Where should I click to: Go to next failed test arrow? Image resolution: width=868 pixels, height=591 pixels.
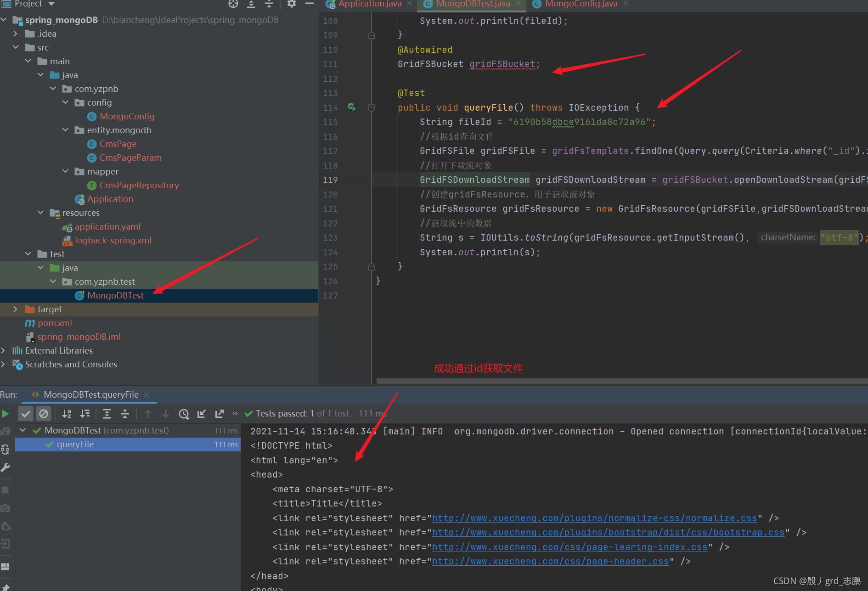coord(166,414)
